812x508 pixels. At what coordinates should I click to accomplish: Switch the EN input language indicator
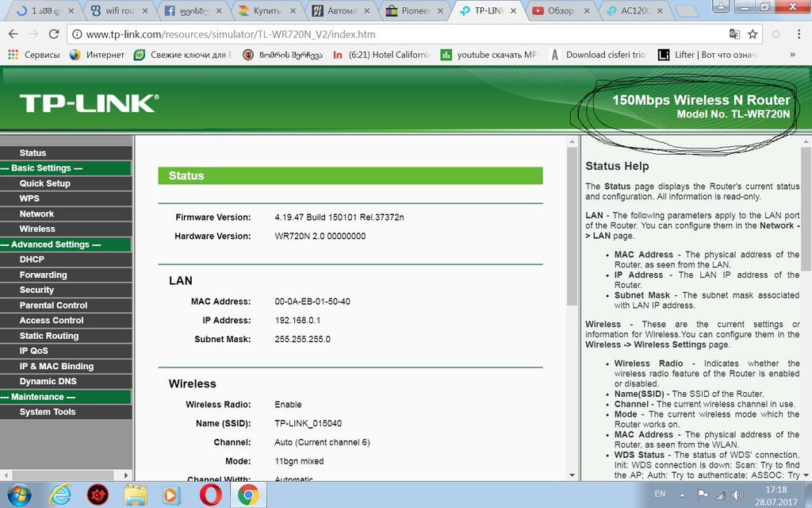point(660,494)
